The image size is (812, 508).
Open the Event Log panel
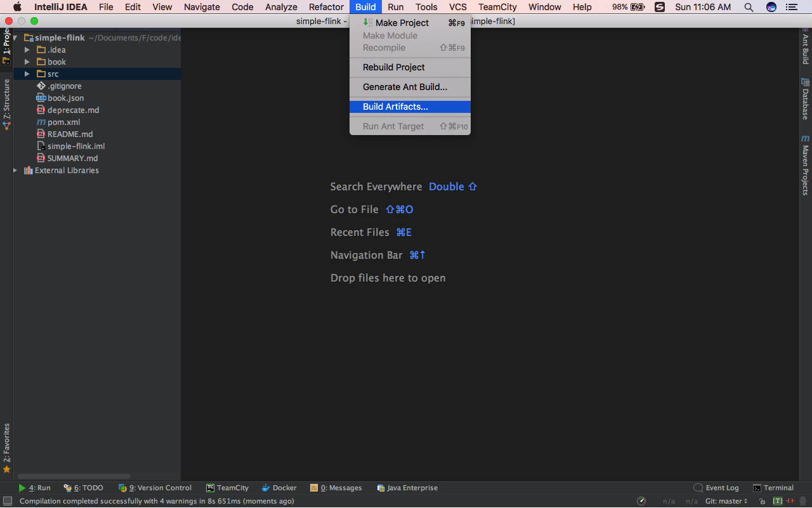tap(716, 488)
